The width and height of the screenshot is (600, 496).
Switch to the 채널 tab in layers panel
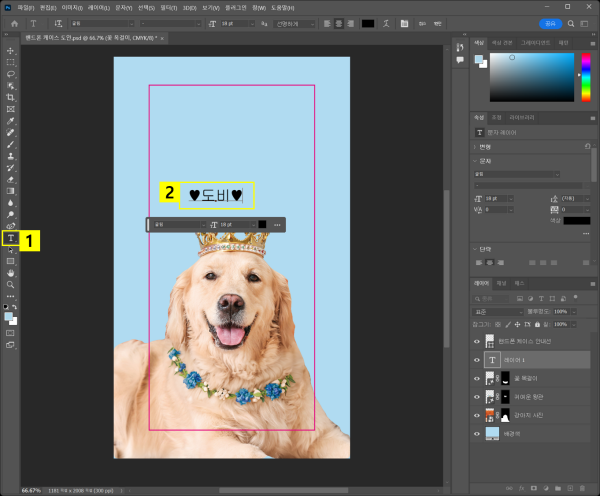click(501, 284)
